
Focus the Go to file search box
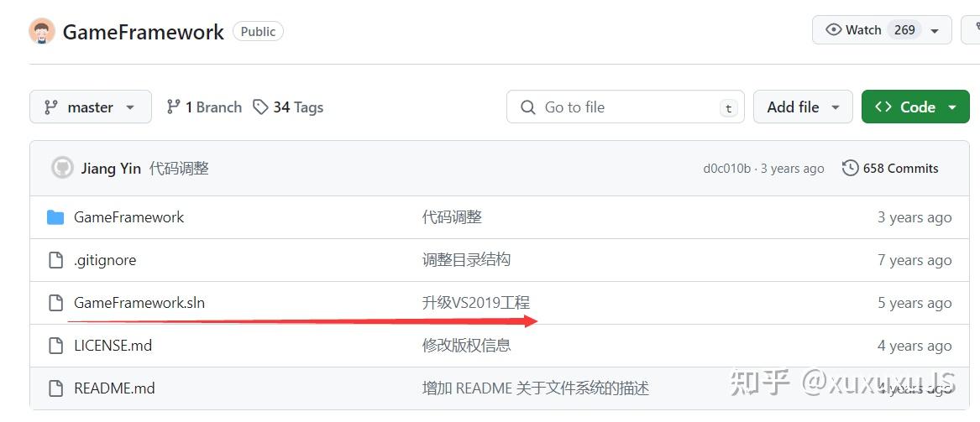(624, 107)
